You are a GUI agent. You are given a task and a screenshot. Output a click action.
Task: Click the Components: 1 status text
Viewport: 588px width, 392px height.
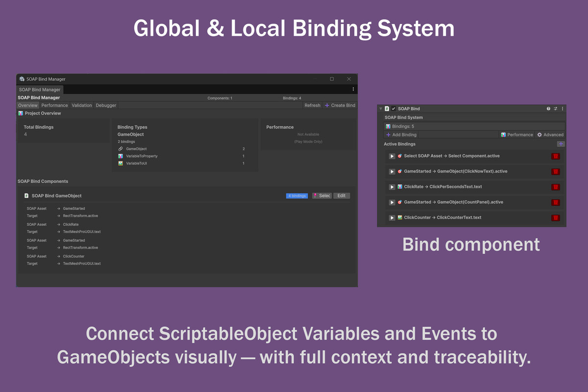click(x=220, y=98)
